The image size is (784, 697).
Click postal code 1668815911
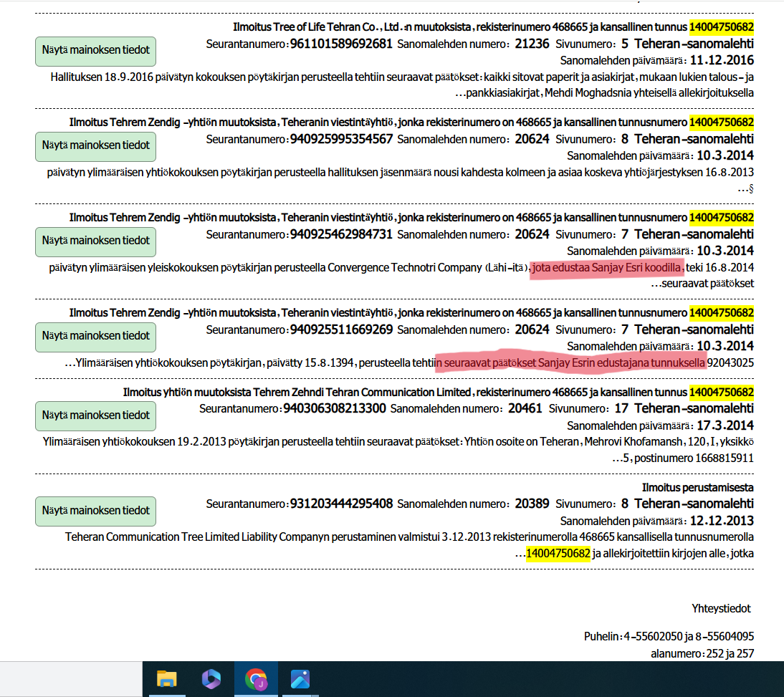click(x=725, y=458)
